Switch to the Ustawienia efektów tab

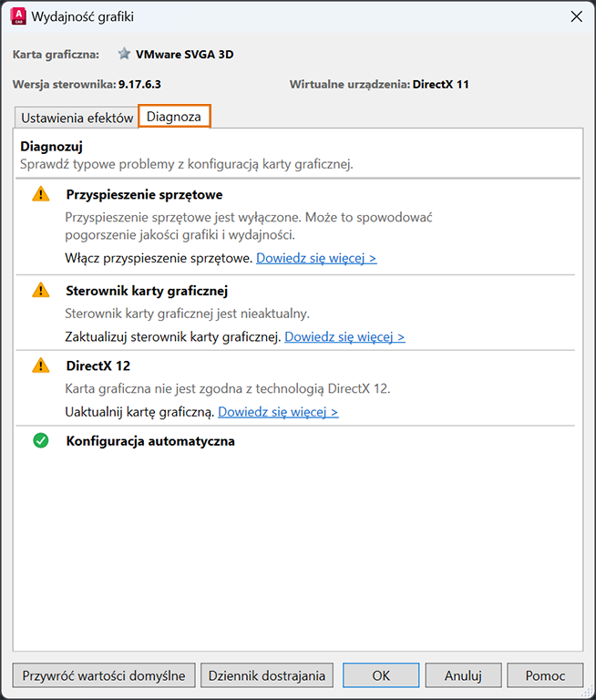77,118
